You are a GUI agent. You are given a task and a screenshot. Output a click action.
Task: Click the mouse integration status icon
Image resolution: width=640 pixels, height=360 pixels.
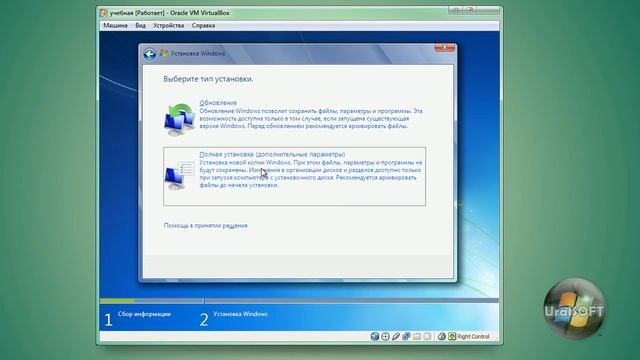coord(442,336)
